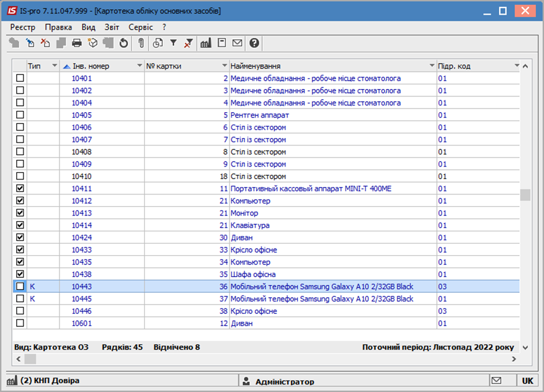Tick the checkbox for inventory number 10601
Viewport: 544px width, 392px height.
pos(20,323)
